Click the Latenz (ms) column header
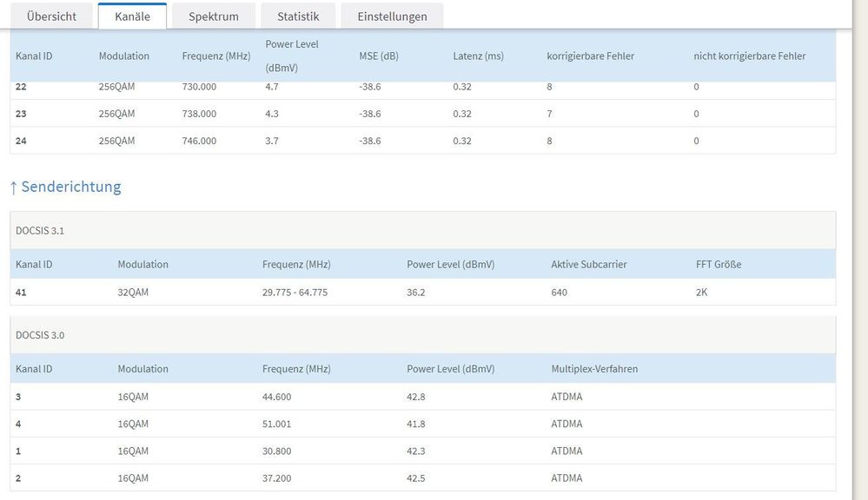The width and height of the screenshot is (868, 500). point(478,56)
